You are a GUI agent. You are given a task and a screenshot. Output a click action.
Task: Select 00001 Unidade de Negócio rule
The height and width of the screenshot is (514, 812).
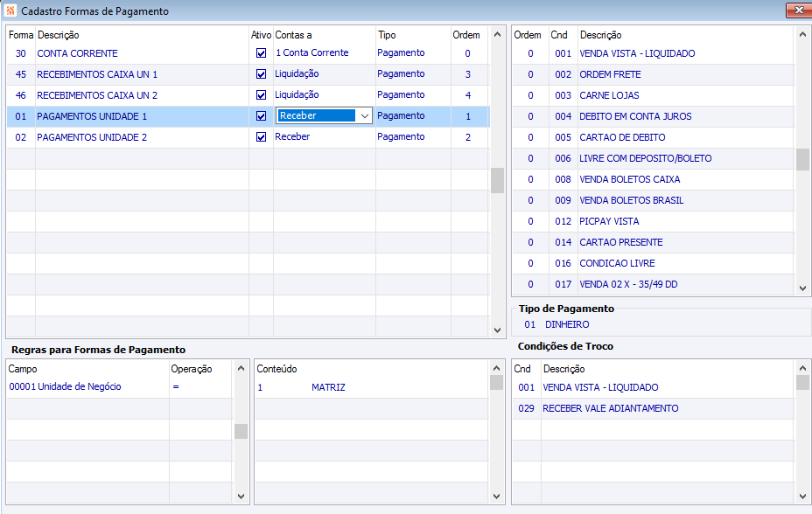[66, 386]
